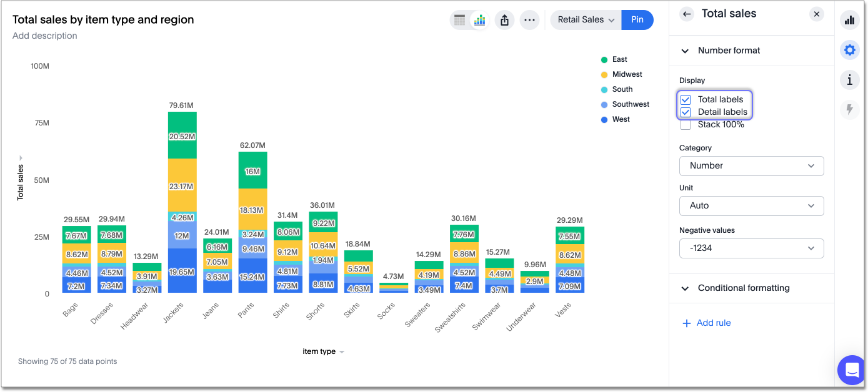Viewport: 868px width, 392px height.
Task: Open the ellipsis more options icon
Action: pos(529,19)
